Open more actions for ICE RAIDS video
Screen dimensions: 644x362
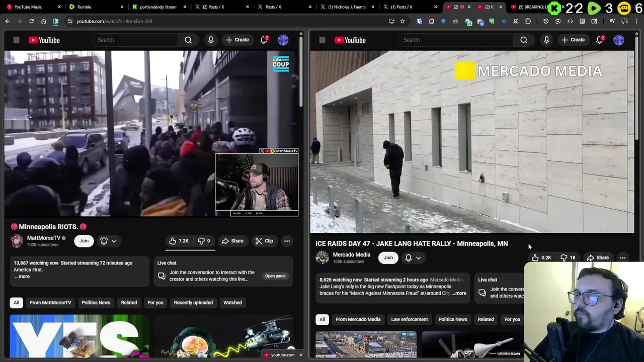(x=623, y=257)
